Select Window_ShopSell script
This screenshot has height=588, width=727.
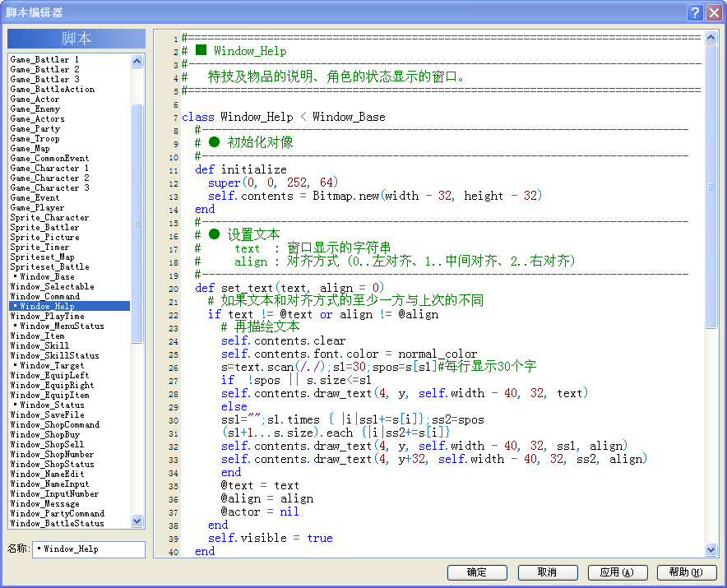[70, 444]
